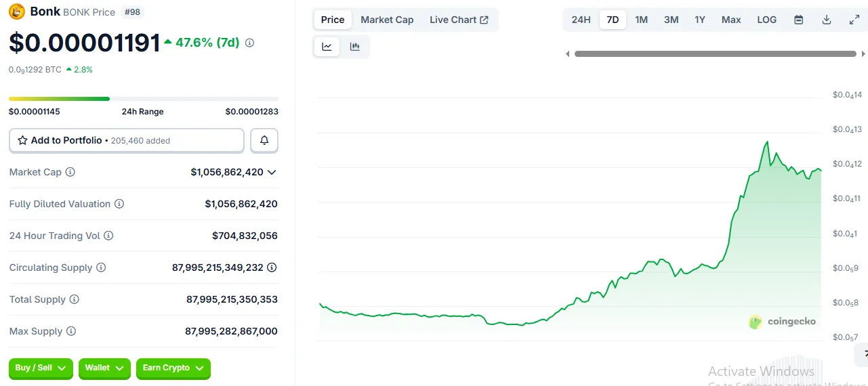Viewport: 868px width, 386px height.
Task: Click Add to Portfolio star button
Action: click(127, 140)
